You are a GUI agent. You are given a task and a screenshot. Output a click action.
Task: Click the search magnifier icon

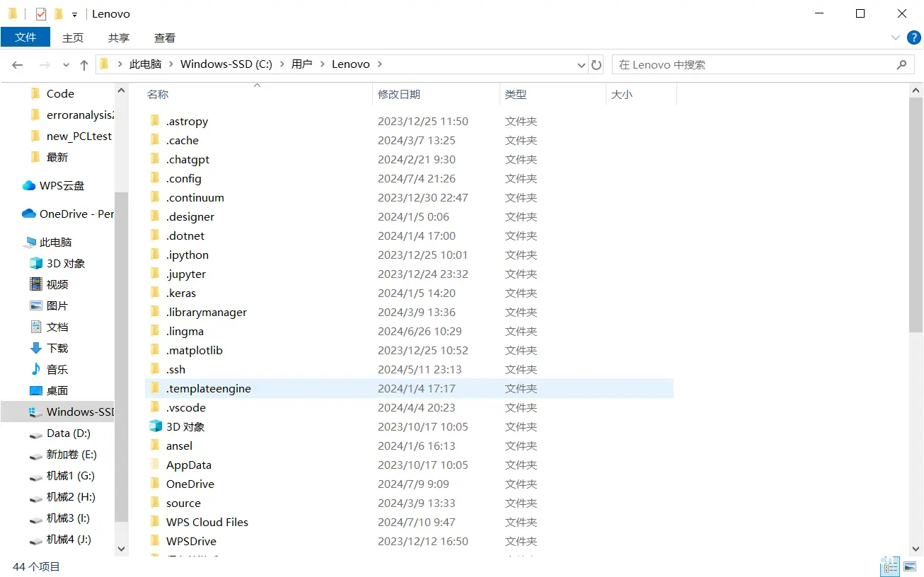point(901,64)
